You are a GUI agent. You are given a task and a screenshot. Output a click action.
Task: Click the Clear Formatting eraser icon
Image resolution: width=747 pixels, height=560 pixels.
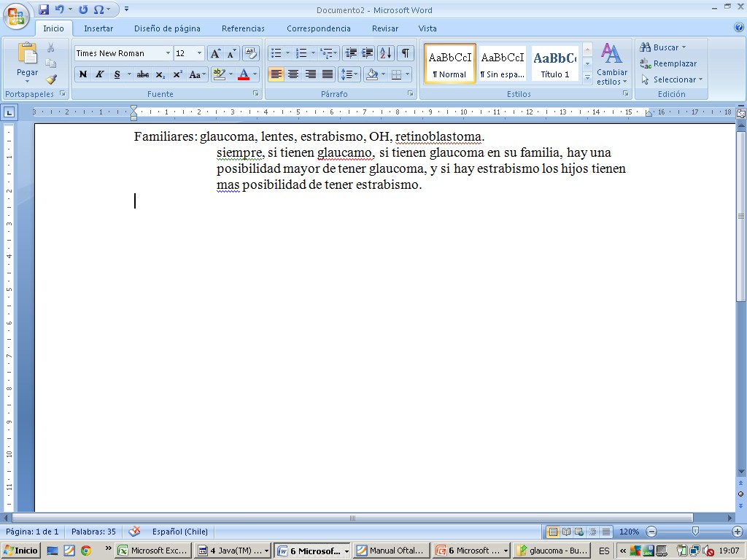250,53
